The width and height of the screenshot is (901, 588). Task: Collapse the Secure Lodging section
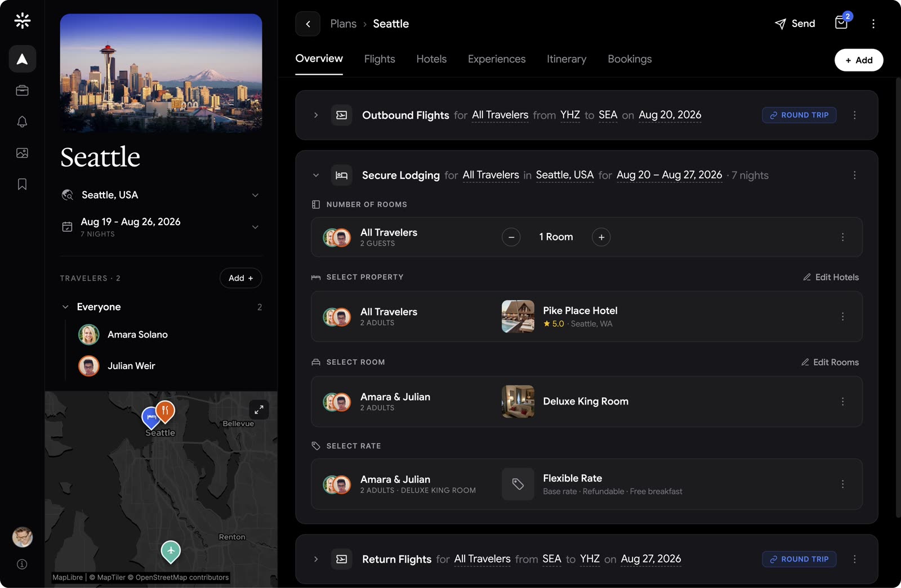[x=316, y=175]
